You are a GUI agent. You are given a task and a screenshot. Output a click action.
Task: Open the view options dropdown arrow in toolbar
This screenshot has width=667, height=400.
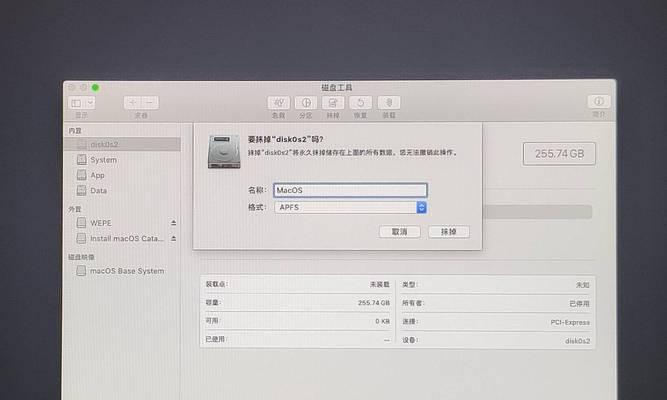pyautogui.click(x=90, y=103)
